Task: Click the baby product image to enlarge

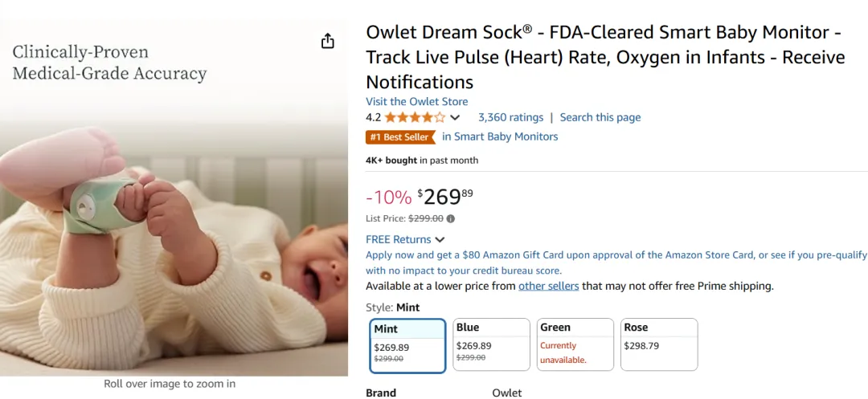Action: [x=174, y=199]
